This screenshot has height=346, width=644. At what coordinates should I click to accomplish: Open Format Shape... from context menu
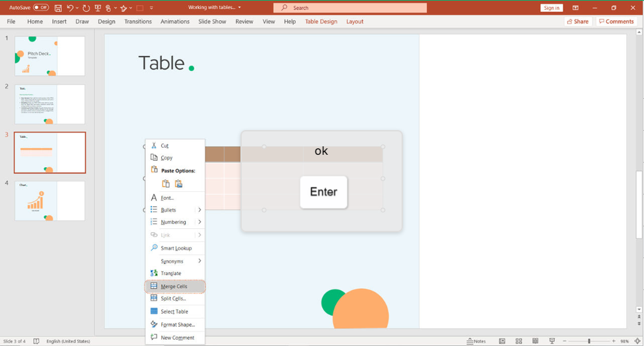click(x=175, y=325)
